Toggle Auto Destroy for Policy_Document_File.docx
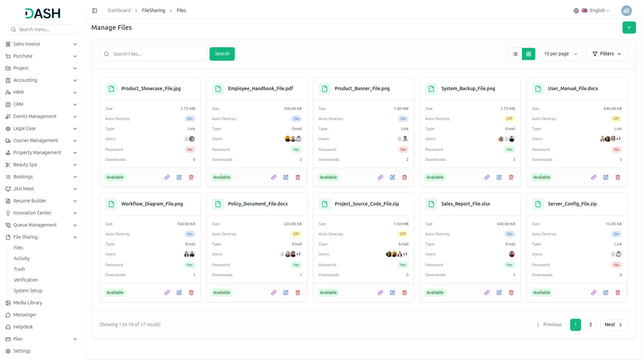 click(296, 234)
